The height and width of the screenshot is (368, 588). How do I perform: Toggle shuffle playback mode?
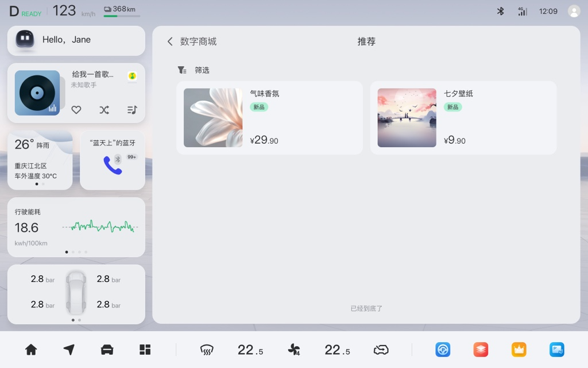click(105, 110)
